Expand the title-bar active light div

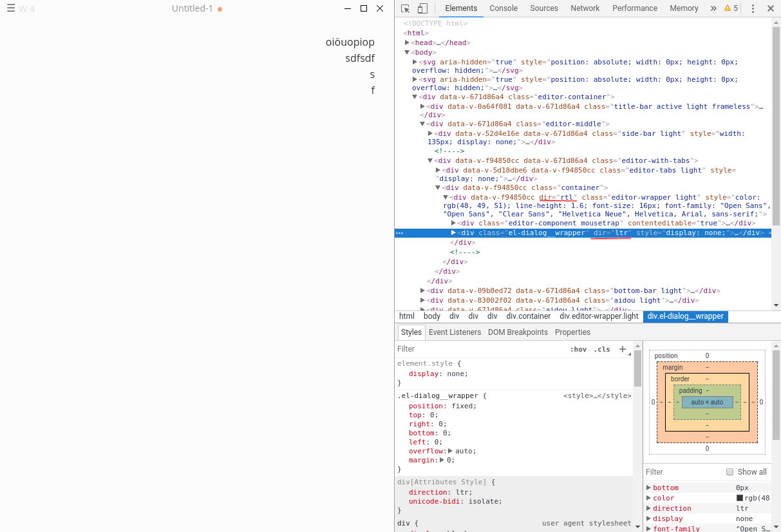(x=423, y=106)
